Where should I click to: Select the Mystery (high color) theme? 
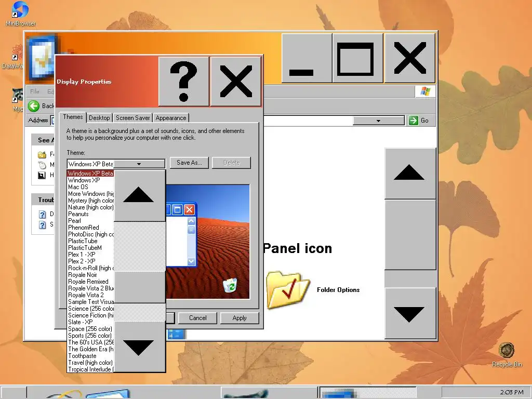90,201
